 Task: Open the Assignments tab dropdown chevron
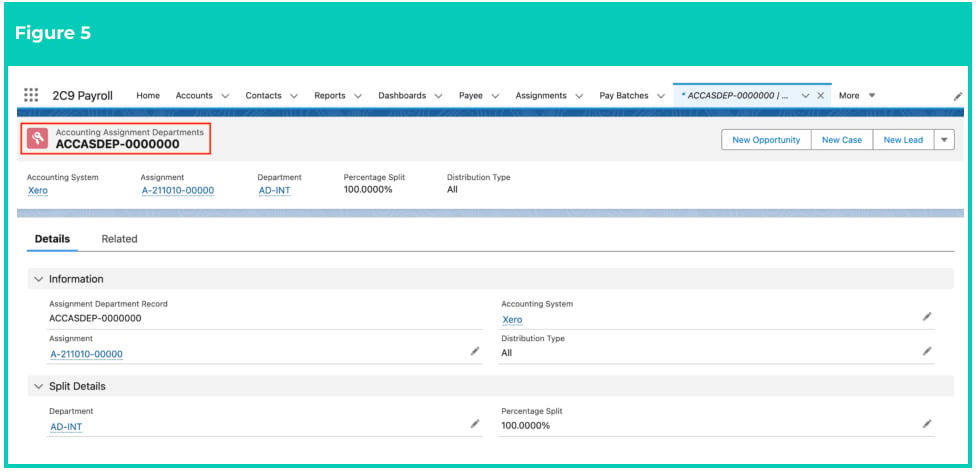579,96
